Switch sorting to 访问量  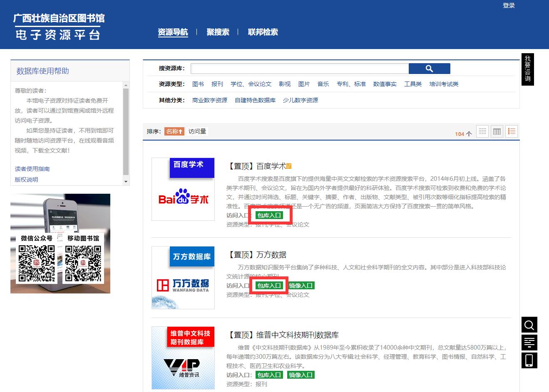(196, 131)
